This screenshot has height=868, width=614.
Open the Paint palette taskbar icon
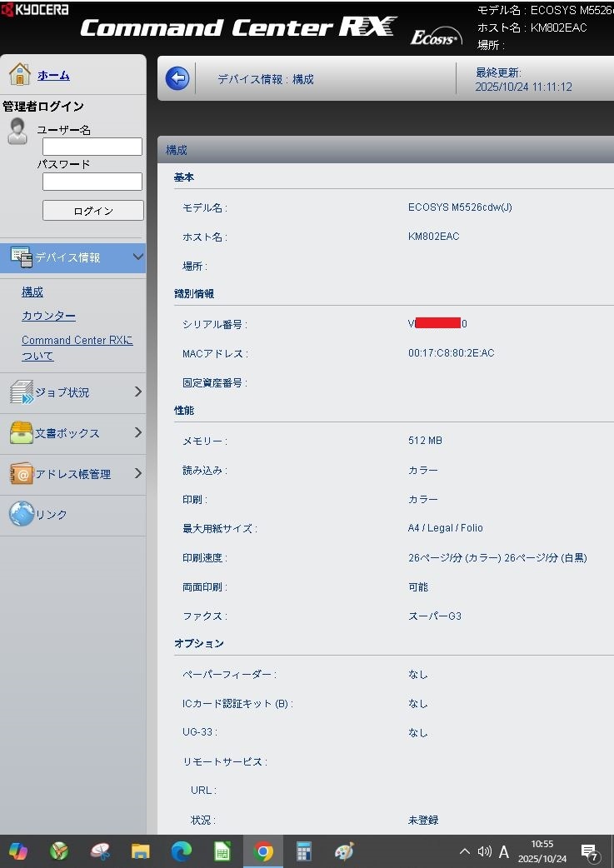(344, 851)
